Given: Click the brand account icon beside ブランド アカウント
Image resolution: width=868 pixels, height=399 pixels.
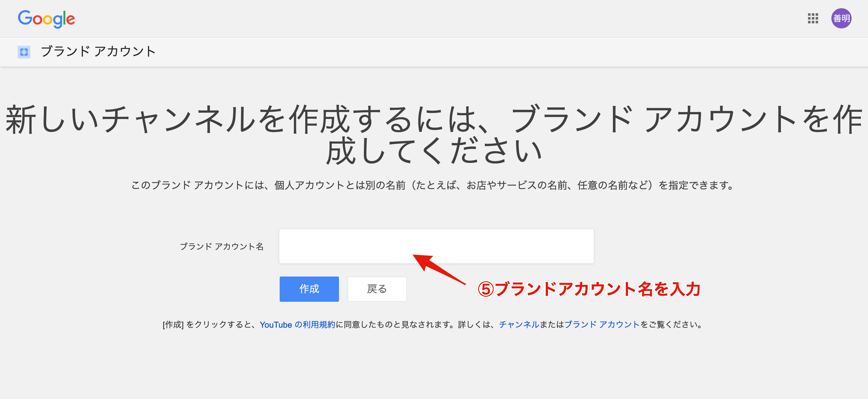Looking at the screenshot, I should 24,52.
